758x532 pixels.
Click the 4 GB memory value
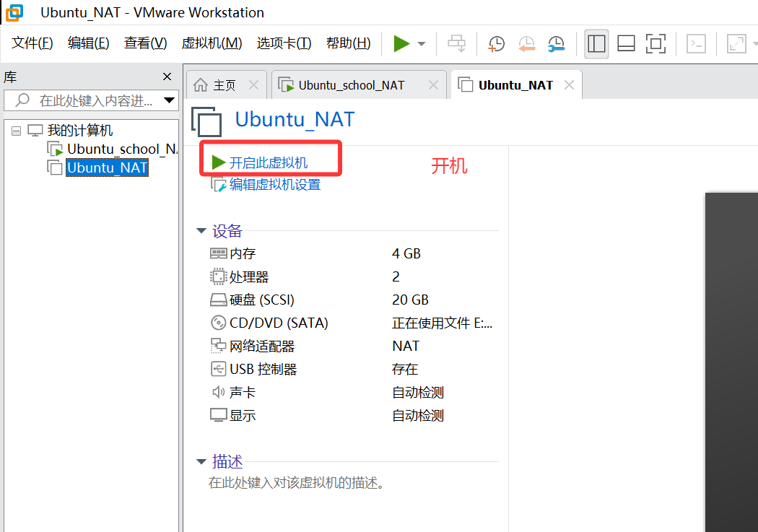[x=406, y=253]
